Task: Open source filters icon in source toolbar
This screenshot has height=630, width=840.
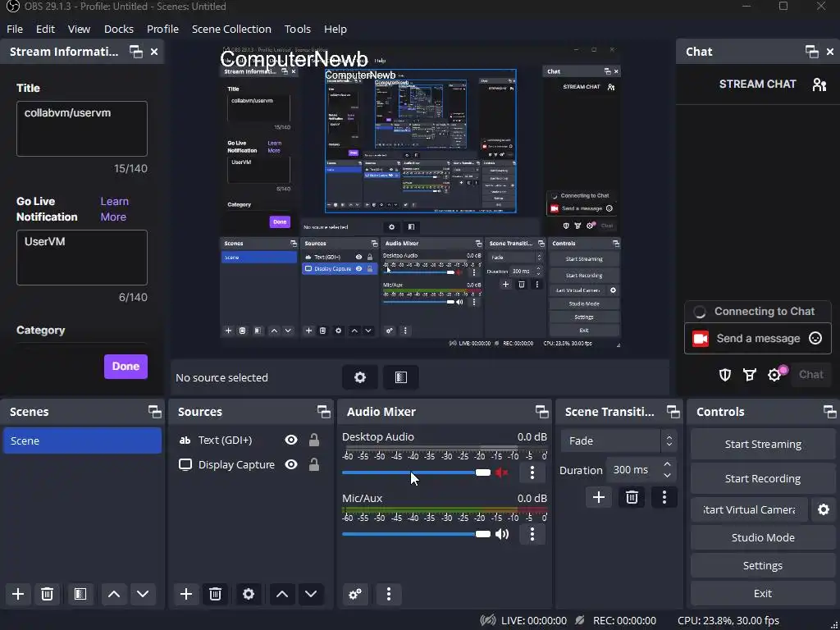Action: tap(400, 377)
